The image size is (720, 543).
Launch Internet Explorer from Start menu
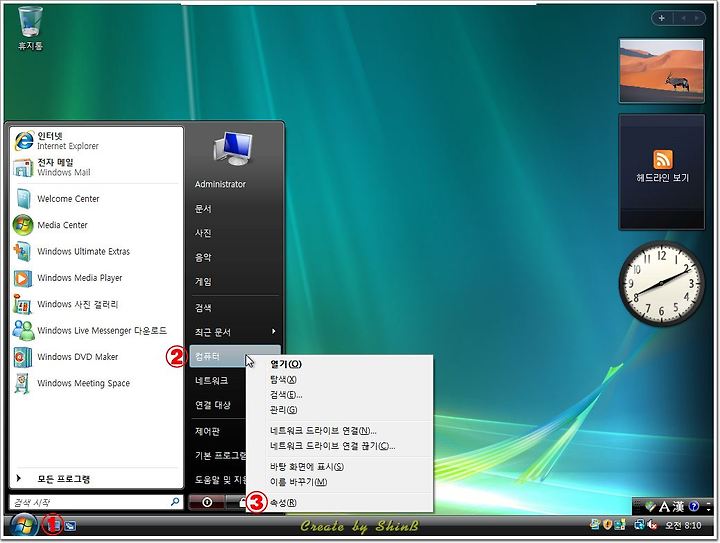tap(96, 140)
